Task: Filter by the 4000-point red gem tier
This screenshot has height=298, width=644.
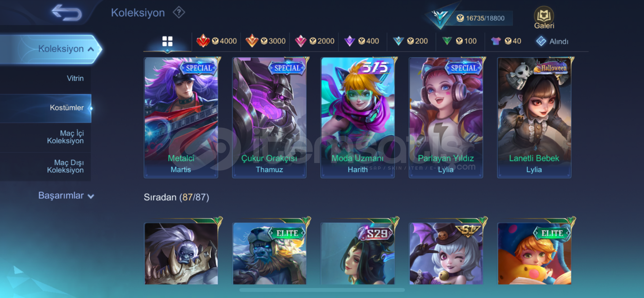Action: tap(216, 41)
